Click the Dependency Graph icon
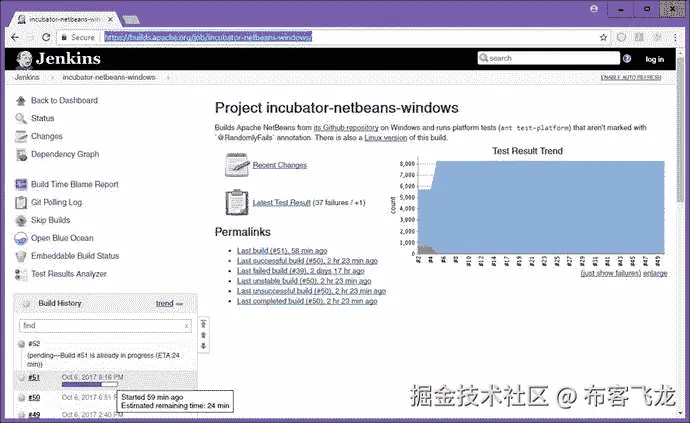 tap(21, 154)
